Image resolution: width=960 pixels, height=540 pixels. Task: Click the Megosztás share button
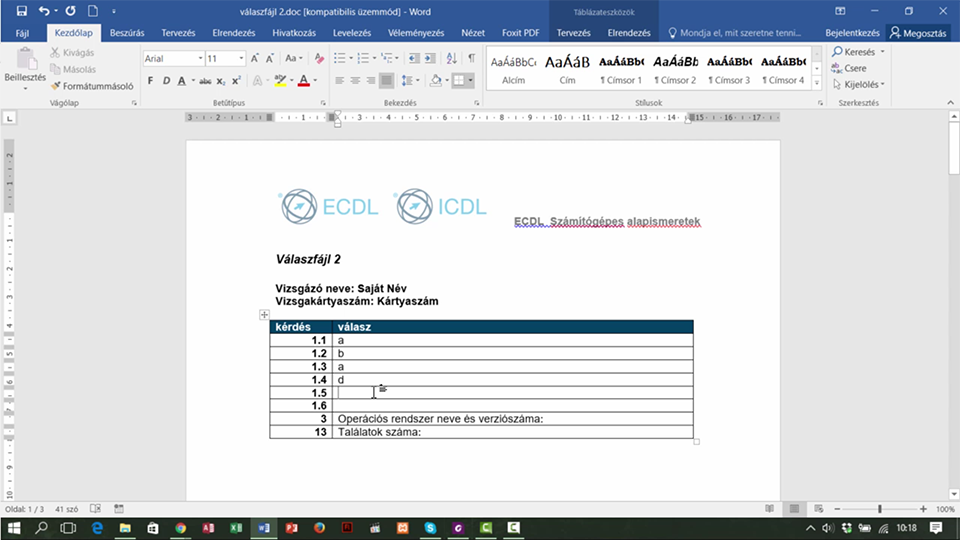(x=918, y=33)
